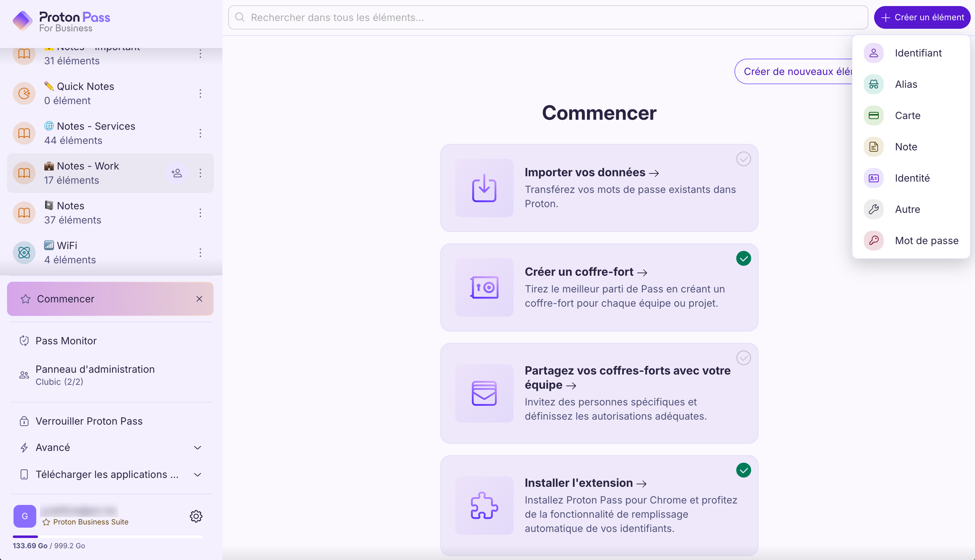The image size is (975, 560).
Task: Click the Créer un élément button
Action: [922, 17]
